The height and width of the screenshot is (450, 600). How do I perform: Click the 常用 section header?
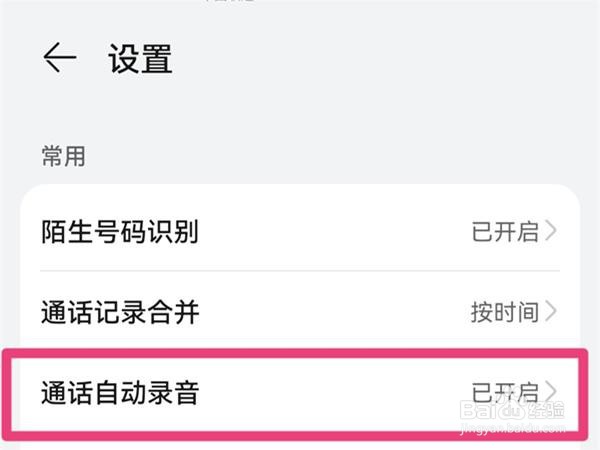pyautogui.click(x=62, y=156)
